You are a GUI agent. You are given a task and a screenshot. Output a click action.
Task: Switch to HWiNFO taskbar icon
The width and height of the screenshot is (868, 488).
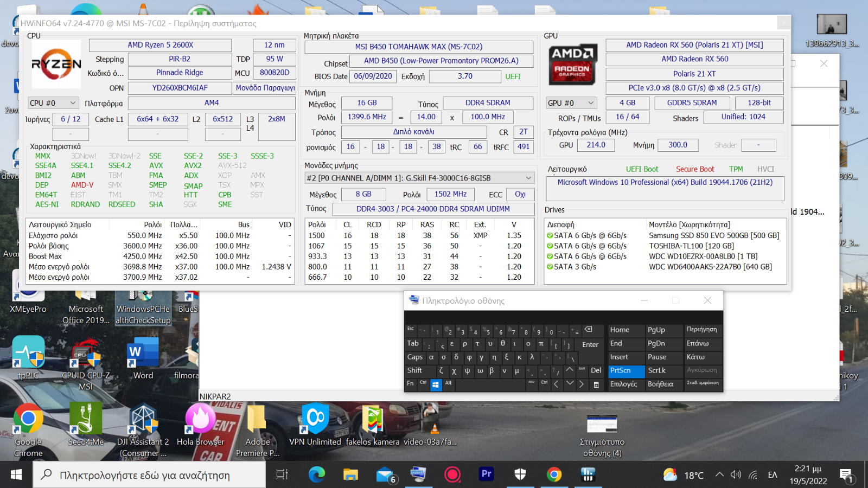click(588, 475)
